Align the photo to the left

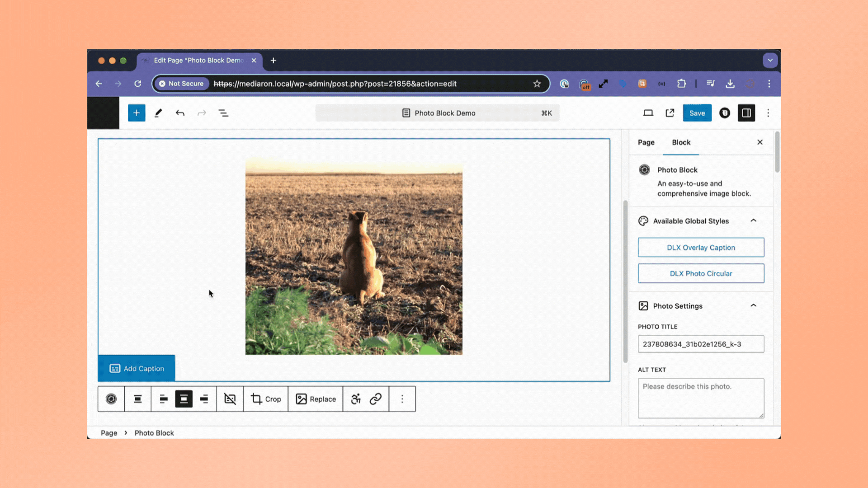point(164,399)
